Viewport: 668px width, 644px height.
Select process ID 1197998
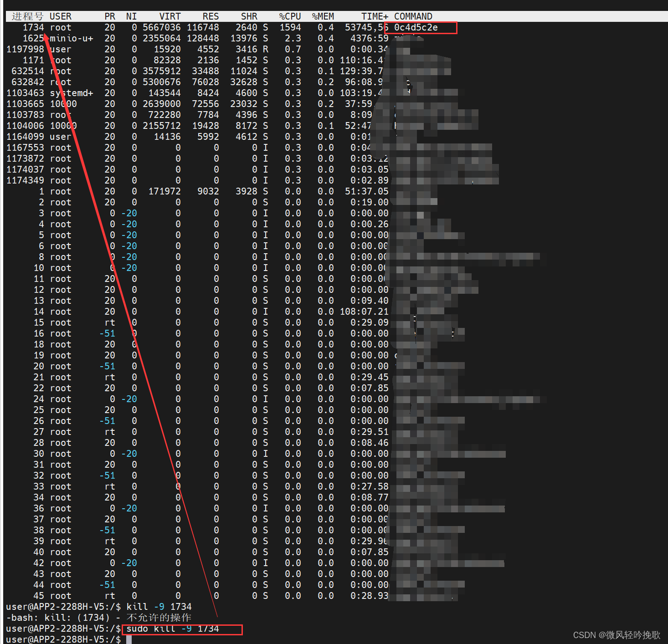25,49
